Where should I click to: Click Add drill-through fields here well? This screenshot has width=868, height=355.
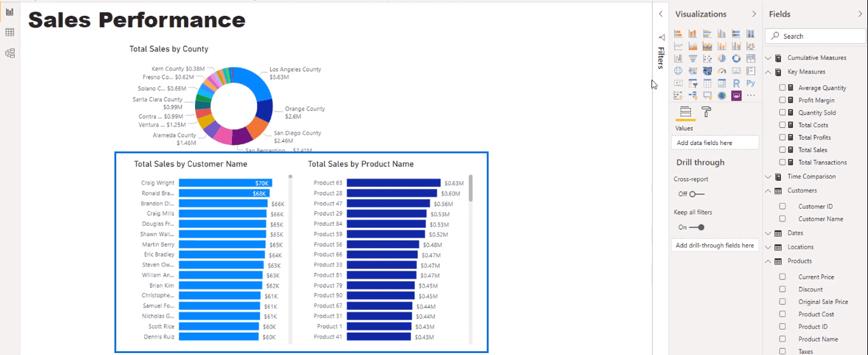(x=715, y=245)
